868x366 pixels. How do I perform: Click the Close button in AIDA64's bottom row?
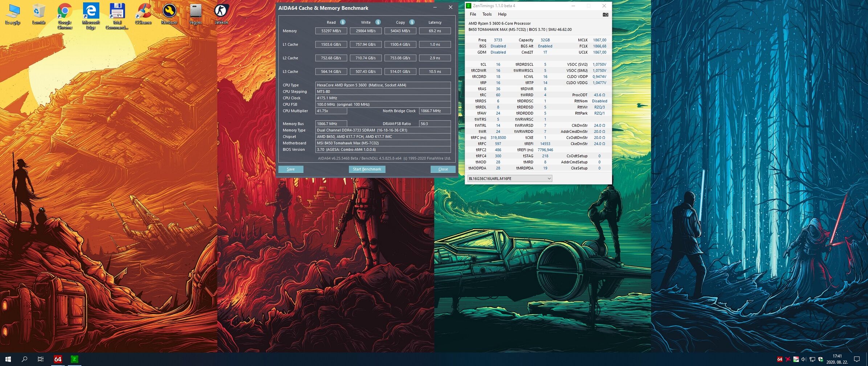coord(443,169)
